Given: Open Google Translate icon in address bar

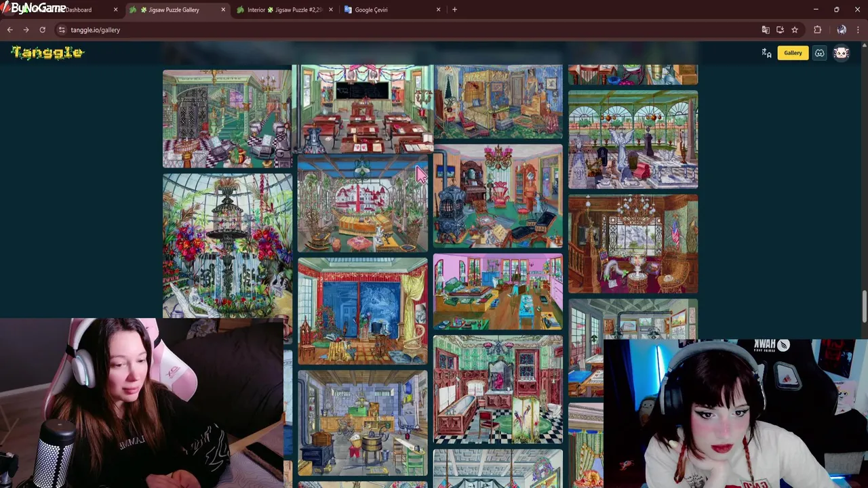Looking at the screenshot, I should tap(766, 30).
